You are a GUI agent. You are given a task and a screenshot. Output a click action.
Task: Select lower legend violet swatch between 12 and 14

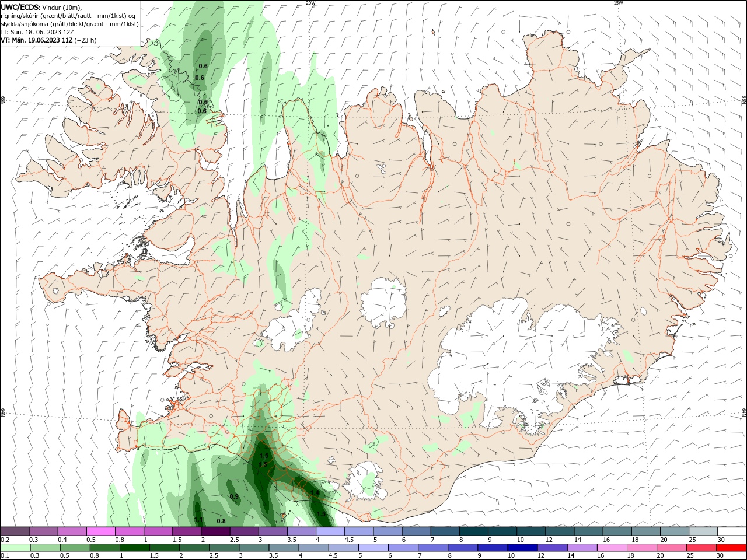click(552, 548)
